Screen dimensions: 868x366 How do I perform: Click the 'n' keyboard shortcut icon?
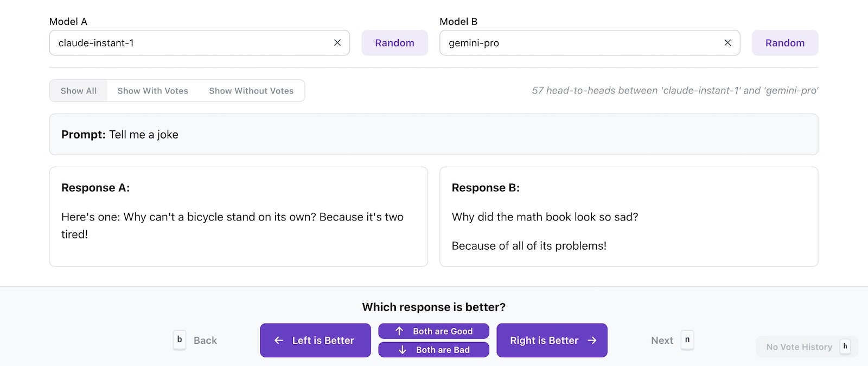coord(687,340)
